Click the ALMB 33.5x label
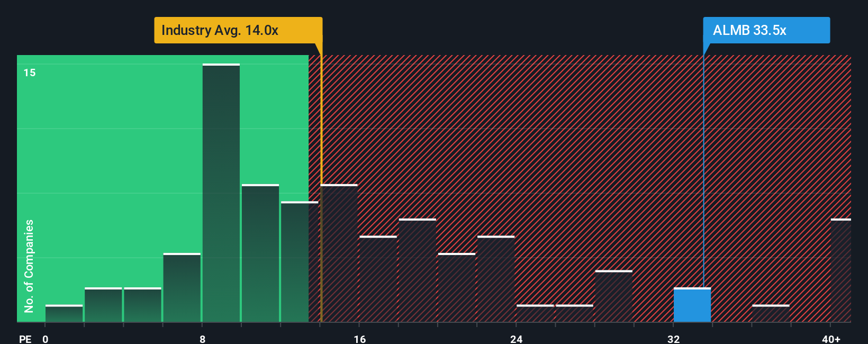 tap(766, 30)
